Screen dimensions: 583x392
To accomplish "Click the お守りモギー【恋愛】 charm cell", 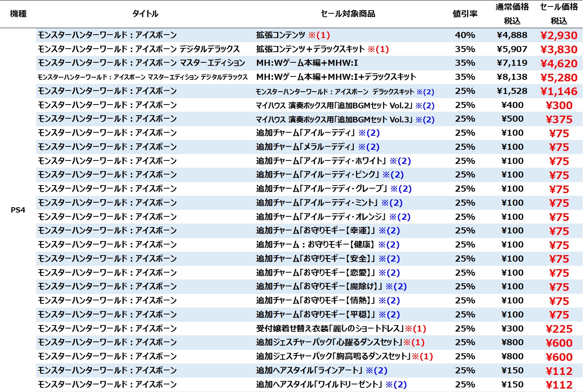I will (x=328, y=273).
